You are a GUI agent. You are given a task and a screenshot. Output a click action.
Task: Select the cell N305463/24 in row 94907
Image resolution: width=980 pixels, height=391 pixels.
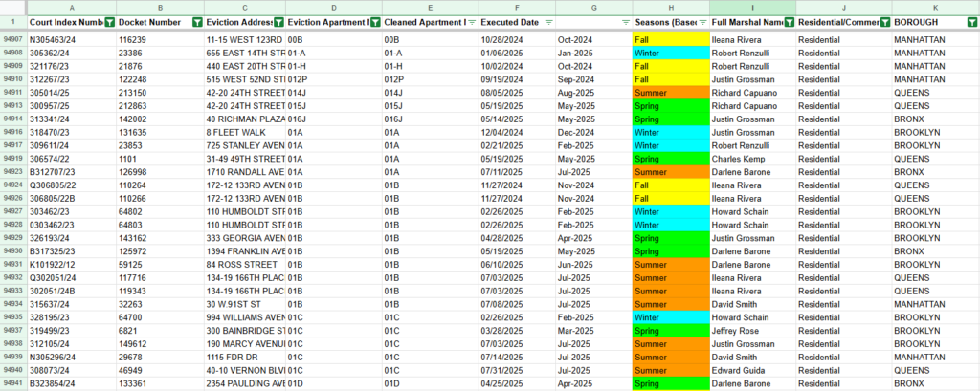point(56,40)
